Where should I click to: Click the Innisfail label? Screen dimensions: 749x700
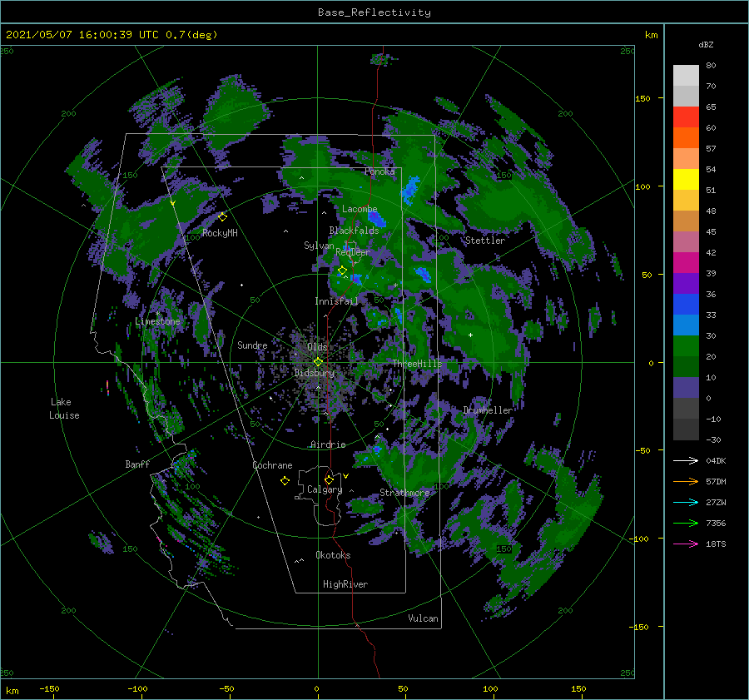tap(336, 301)
